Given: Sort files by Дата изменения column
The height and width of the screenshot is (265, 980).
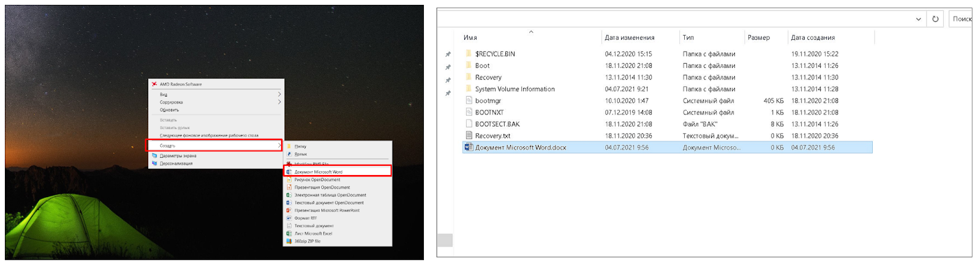Looking at the screenshot, I should tap(630, 38).
